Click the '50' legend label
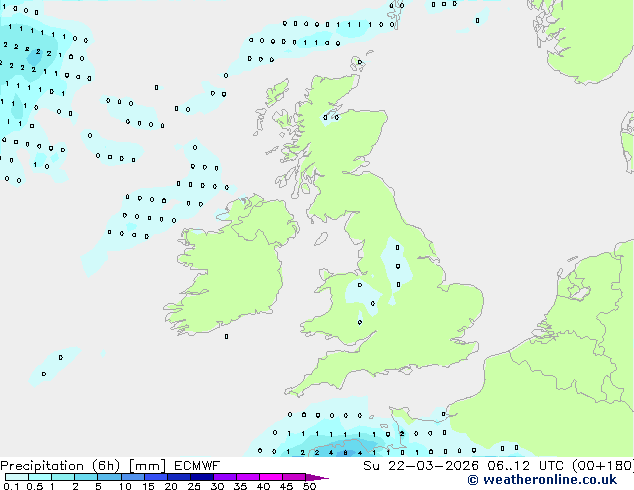This screenshot has width=634, height=490. [309, 486]
